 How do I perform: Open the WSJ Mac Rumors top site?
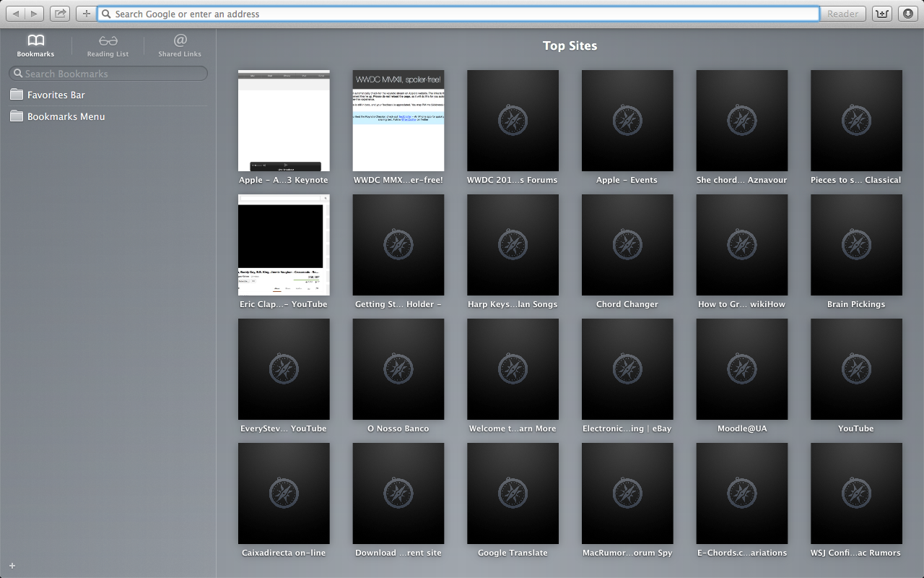point(856,493)
